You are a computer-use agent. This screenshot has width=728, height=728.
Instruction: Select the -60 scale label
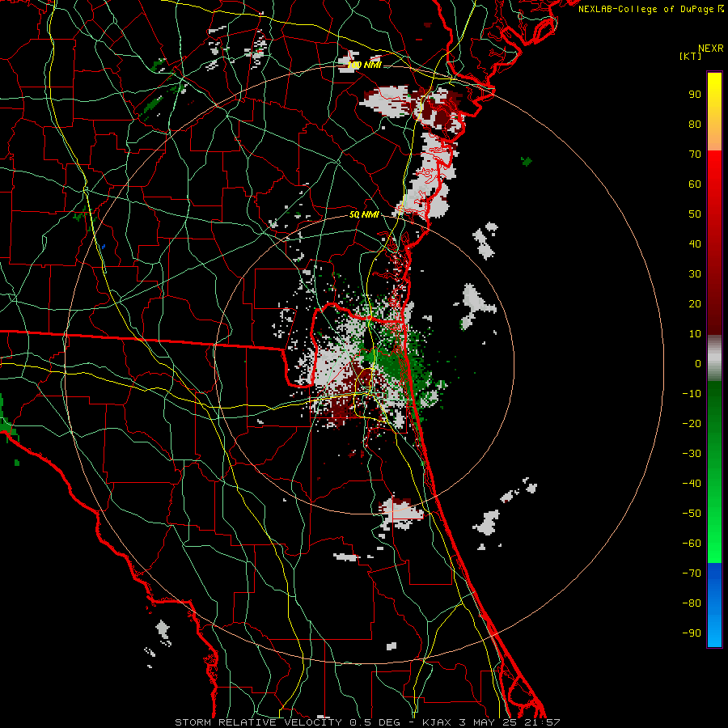click(692, 544)
